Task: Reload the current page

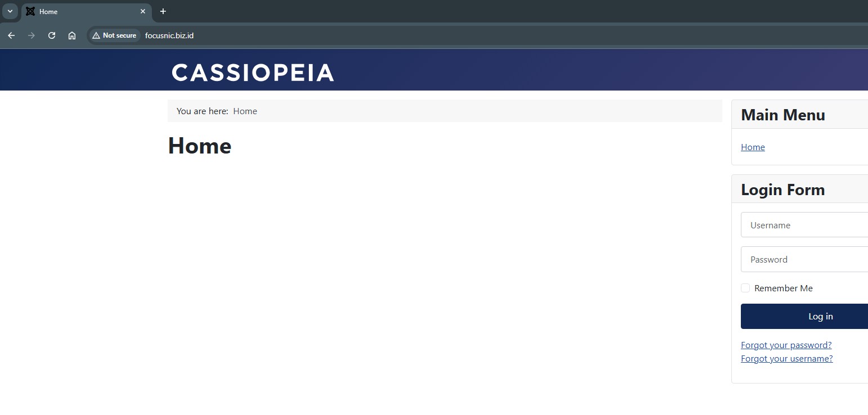Action: (x=52, y=35)
